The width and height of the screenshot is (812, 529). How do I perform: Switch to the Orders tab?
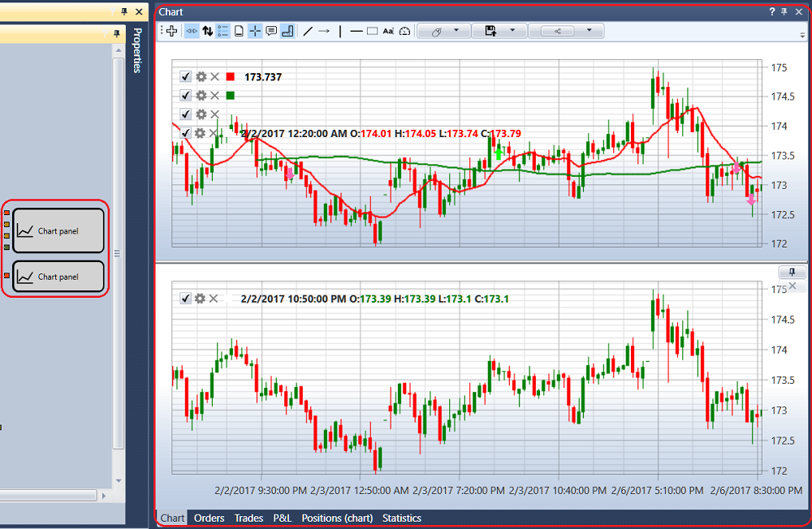[x=209, y=518]
